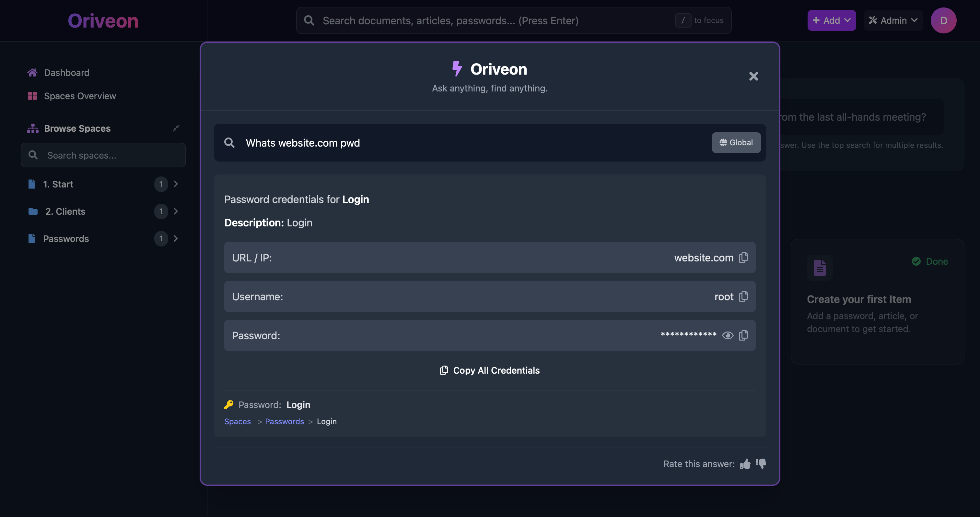Click the 2. Clients folder icon
This screenshot has width=980, height=517.
(x=33, y=211)
